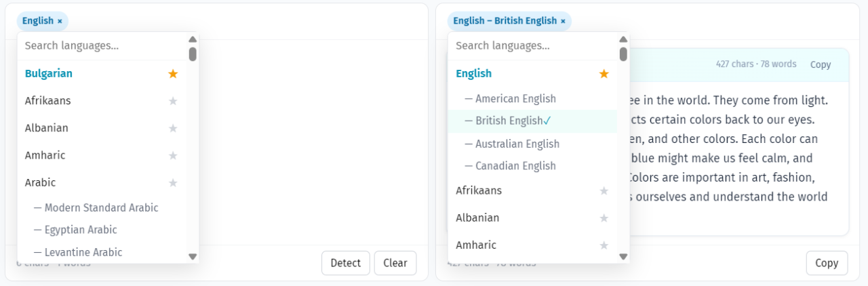Select Australian English variant
868x286 pixels.
pos(517,144)
